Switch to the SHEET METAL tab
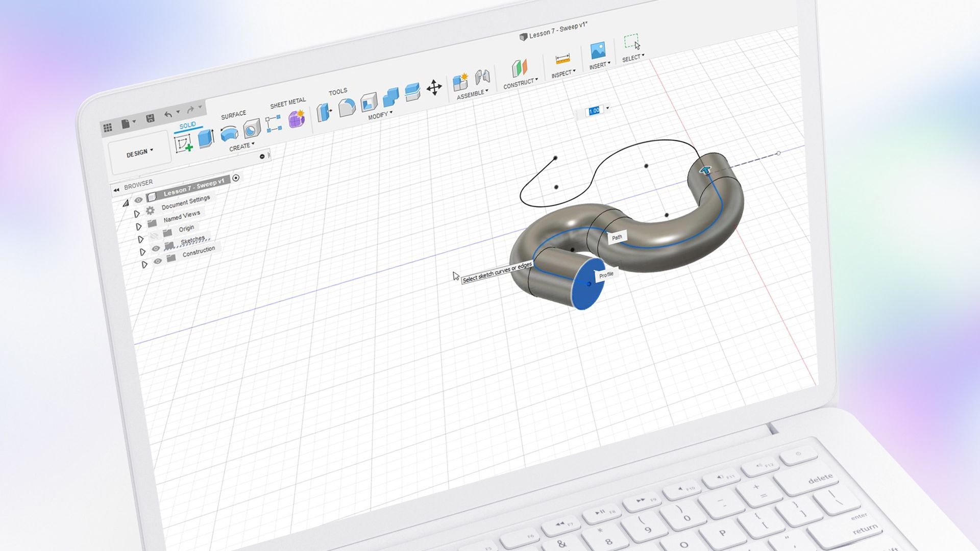This screenshot has width=980, height=551. [x=288, y=103]
